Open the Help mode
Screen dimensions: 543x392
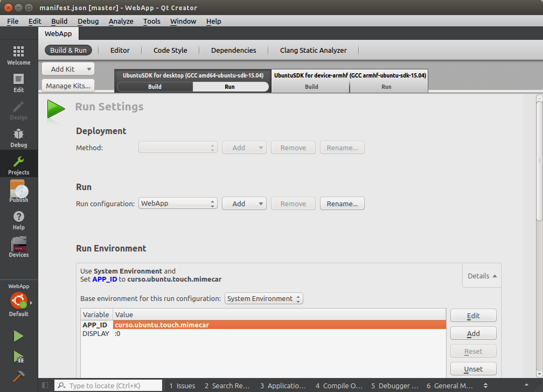click(x=19, y=220)
